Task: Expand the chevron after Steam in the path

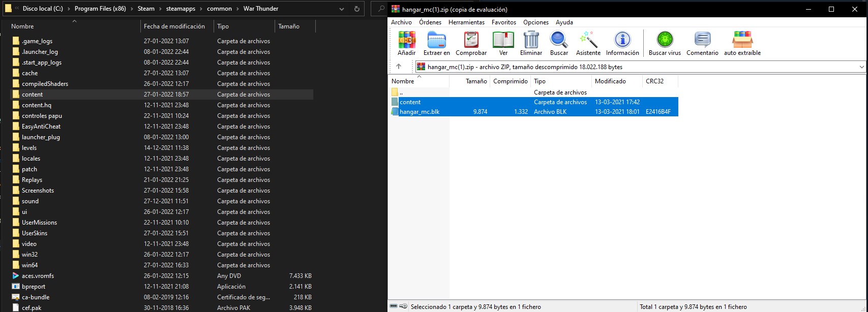Action: click(160, 9)
